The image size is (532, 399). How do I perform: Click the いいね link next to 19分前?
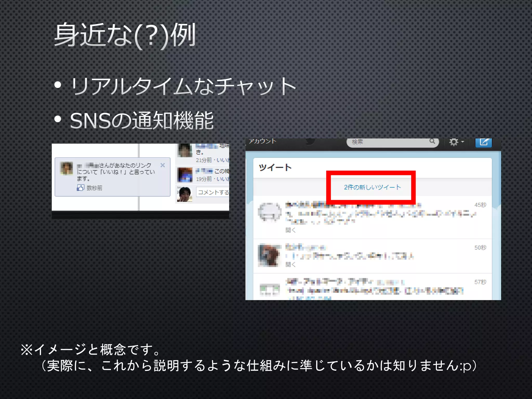(223, 179)
